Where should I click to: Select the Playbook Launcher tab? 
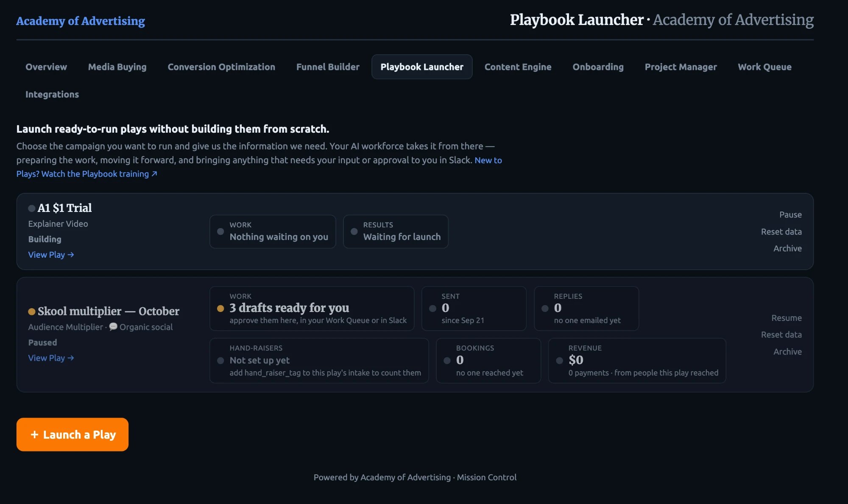(x=422, y=67)
